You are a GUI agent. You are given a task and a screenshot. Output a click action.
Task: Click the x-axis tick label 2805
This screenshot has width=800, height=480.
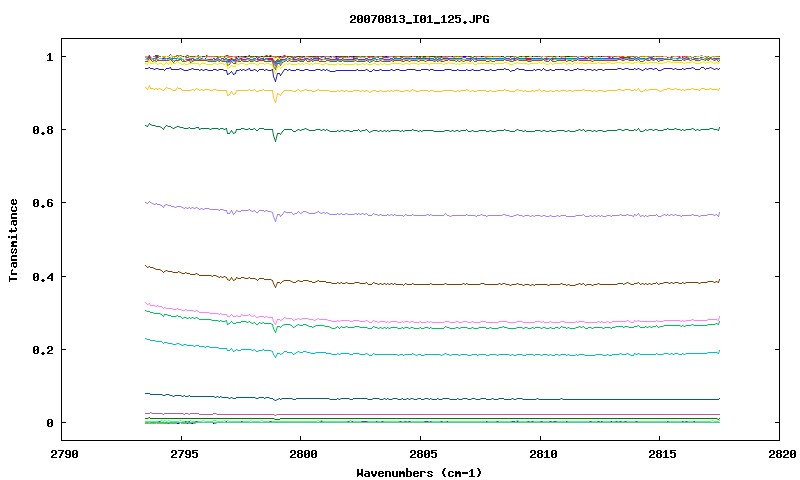click(423, 454)
